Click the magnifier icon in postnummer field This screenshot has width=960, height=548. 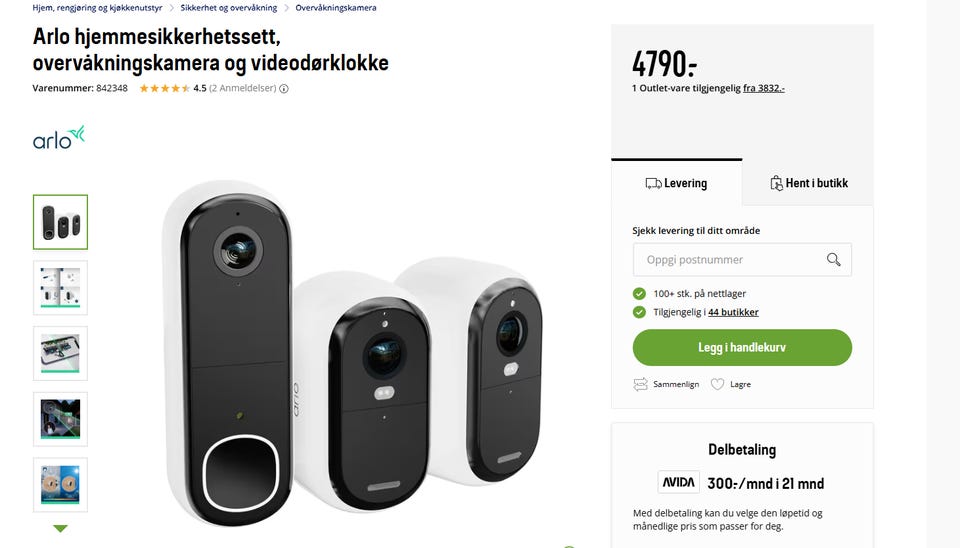[833, 260]
